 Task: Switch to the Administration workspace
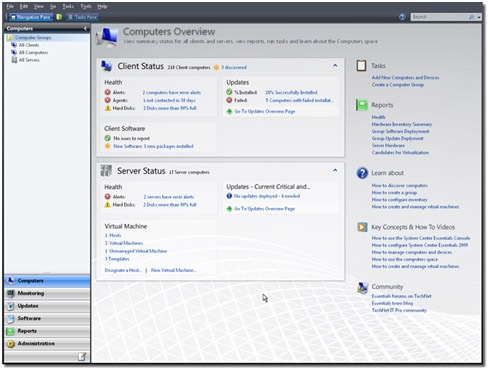coord(47,344)
